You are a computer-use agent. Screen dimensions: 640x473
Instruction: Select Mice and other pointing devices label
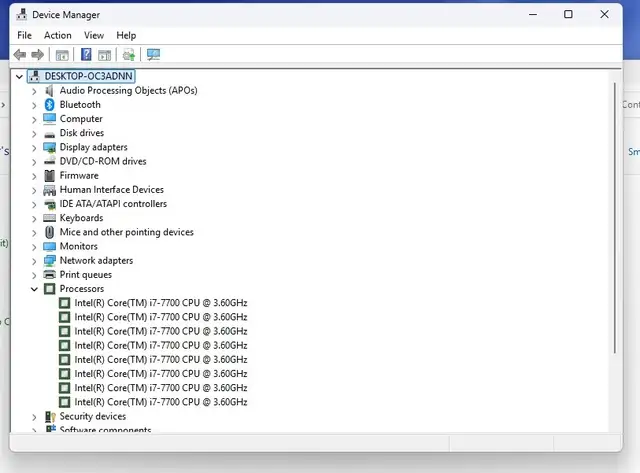(x=127, y=232)
